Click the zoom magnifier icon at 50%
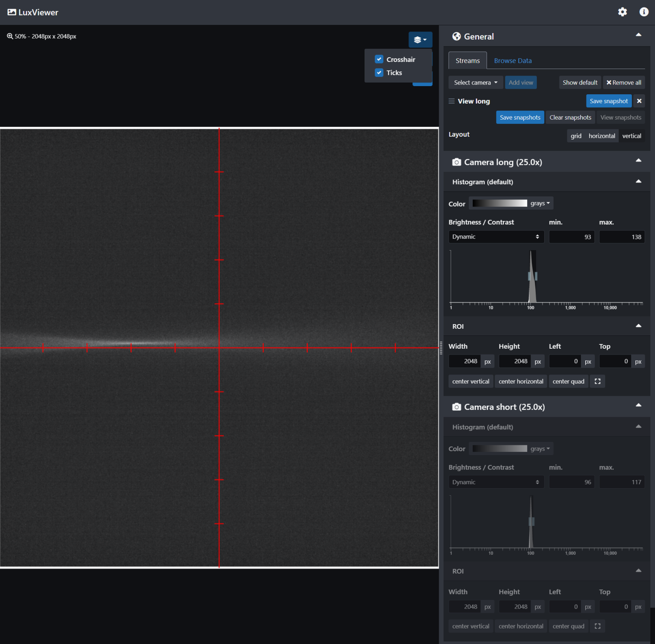 point(10,36)
